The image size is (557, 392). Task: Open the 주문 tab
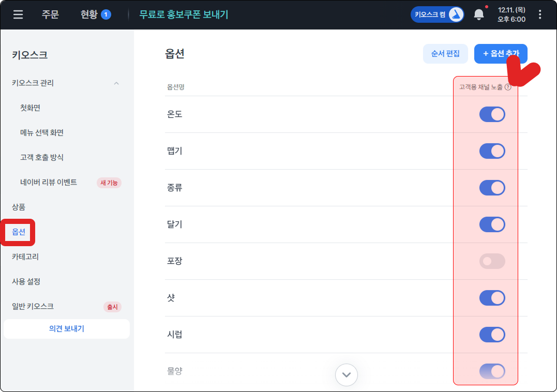point(50,14)
